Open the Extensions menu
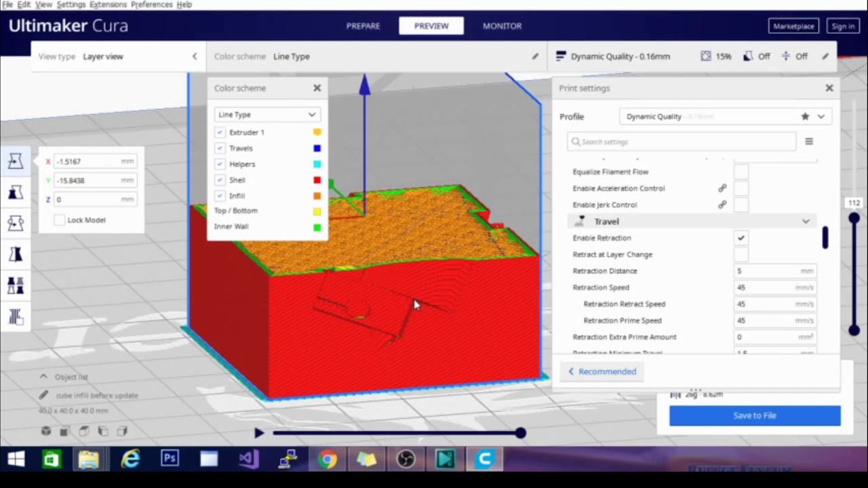Screen dimensions: 868x488 (x=108, y=5)
